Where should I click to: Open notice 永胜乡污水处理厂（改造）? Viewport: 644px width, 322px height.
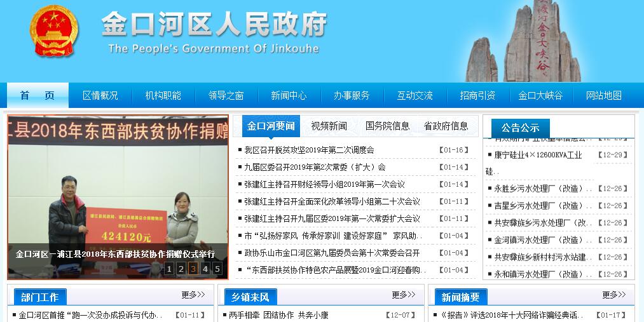coord(542,189)
